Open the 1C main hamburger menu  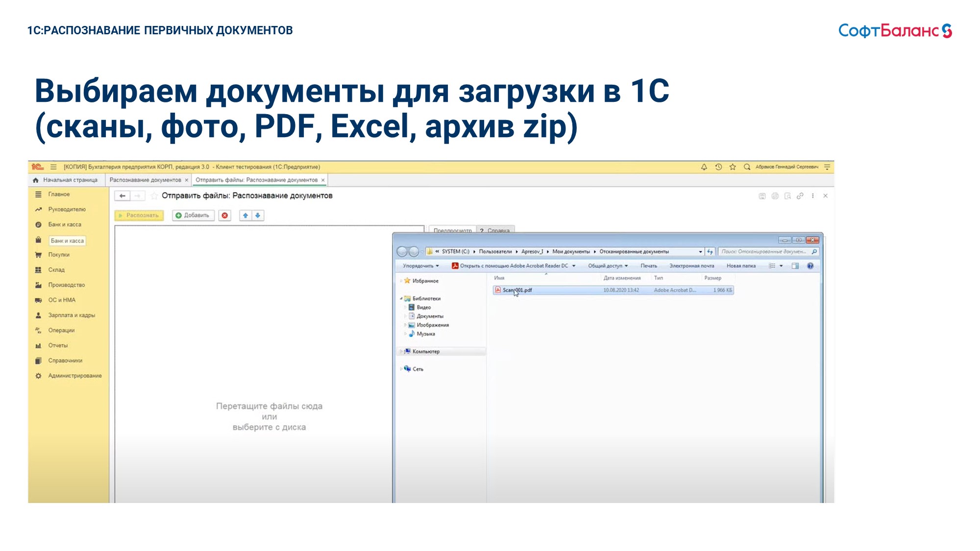coord(53,167)
